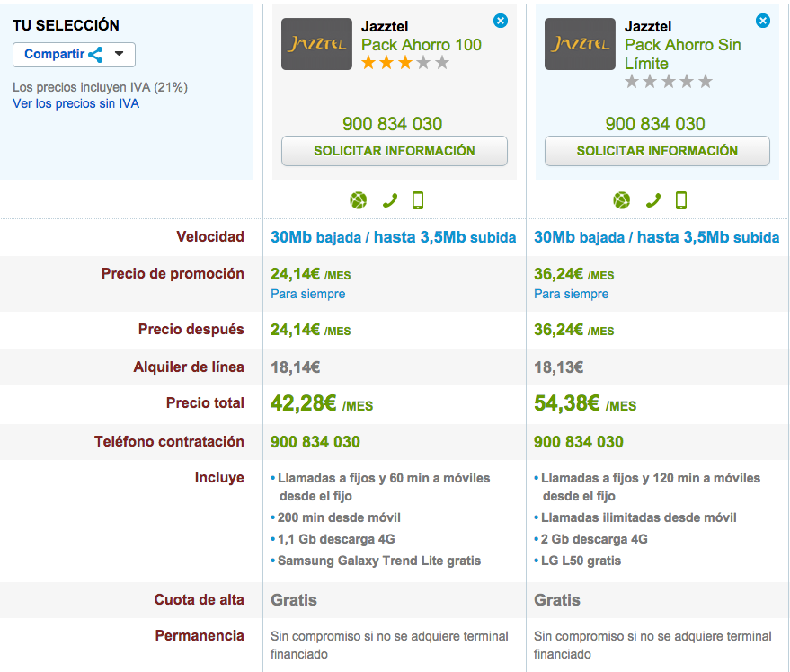
Task: Click the Compartir text label
Action: 55,54
